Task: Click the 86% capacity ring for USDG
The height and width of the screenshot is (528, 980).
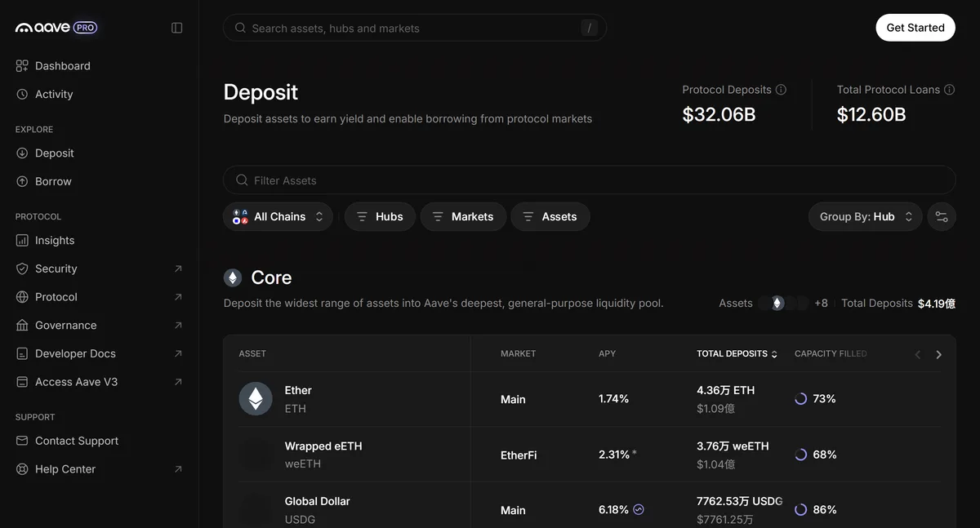Action: point(801,510)
